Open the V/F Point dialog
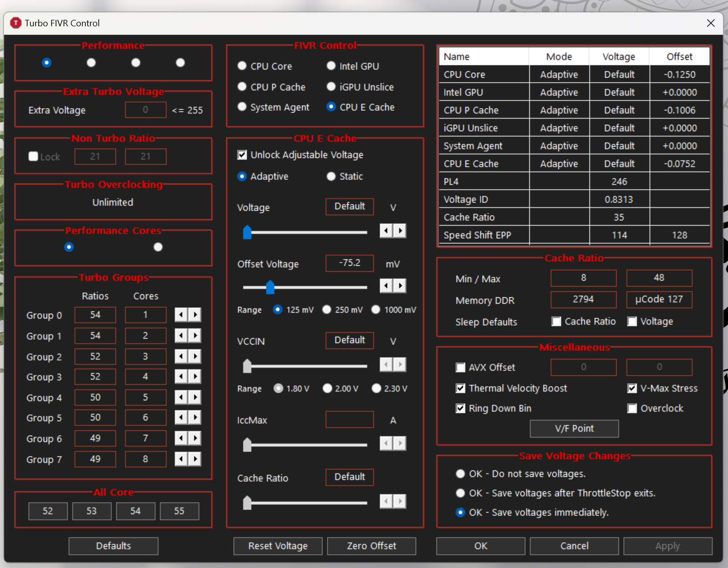Screen dimensions: 728x568 (574, 429)
